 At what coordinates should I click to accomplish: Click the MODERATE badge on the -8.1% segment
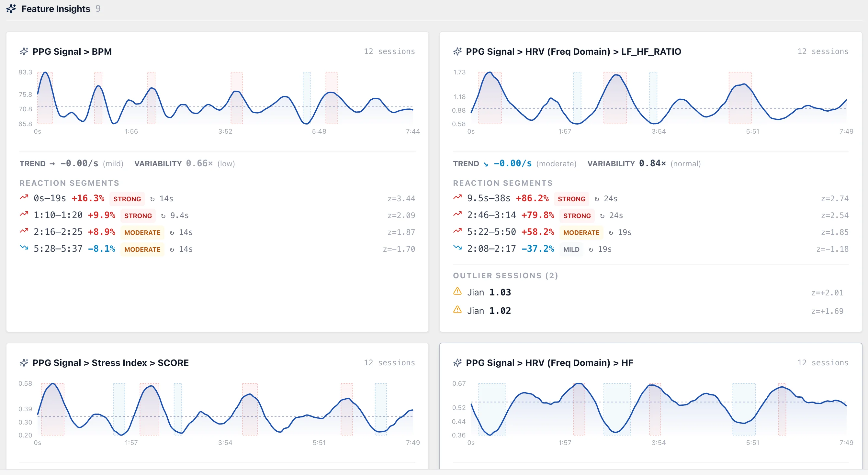pyautogui.click(x=142, y=249)
